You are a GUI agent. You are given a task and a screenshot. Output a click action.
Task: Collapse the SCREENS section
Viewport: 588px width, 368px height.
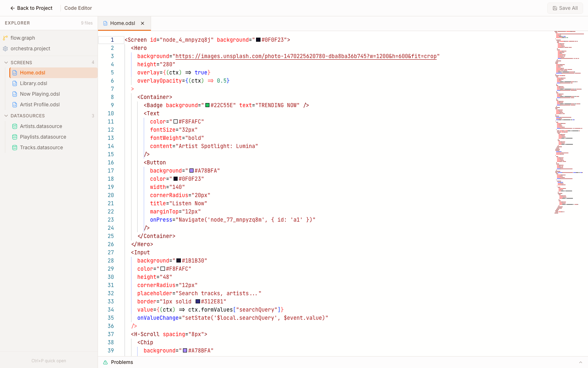pyautogui.click(x=6, y=62)
